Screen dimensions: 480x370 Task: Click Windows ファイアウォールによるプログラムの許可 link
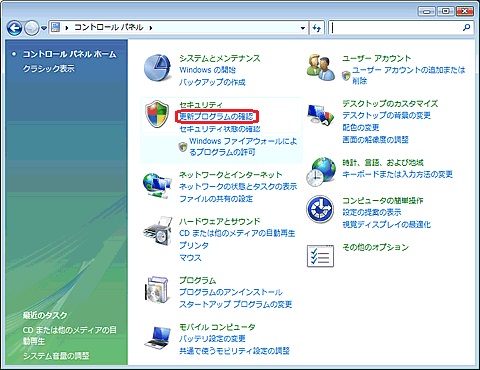click(x=243, y=146)
